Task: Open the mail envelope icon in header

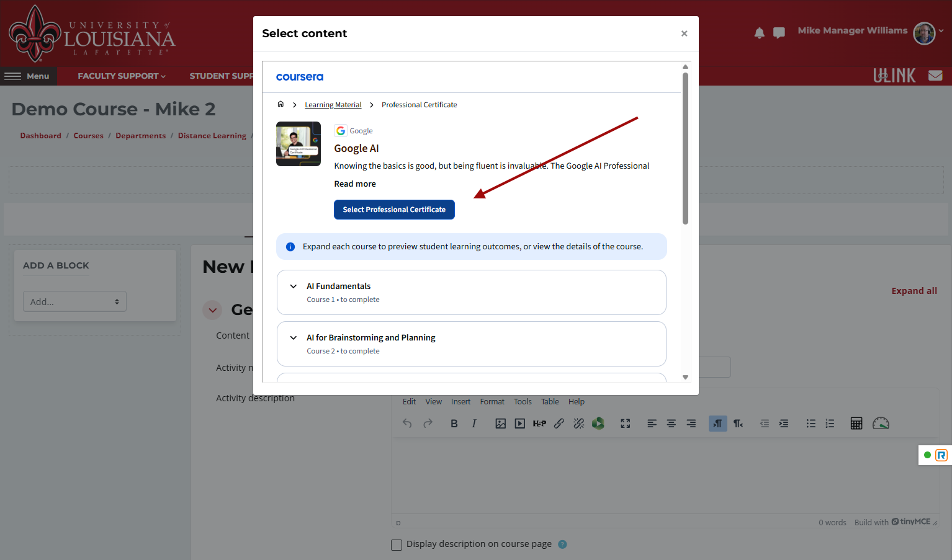Action: tap(935, 76)
